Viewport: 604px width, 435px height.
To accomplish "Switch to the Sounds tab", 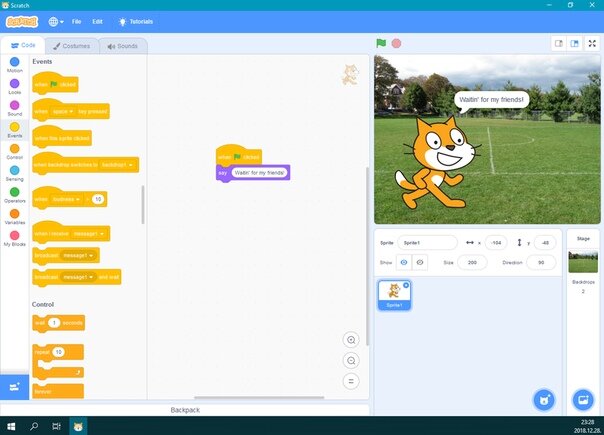I will 122,46.
